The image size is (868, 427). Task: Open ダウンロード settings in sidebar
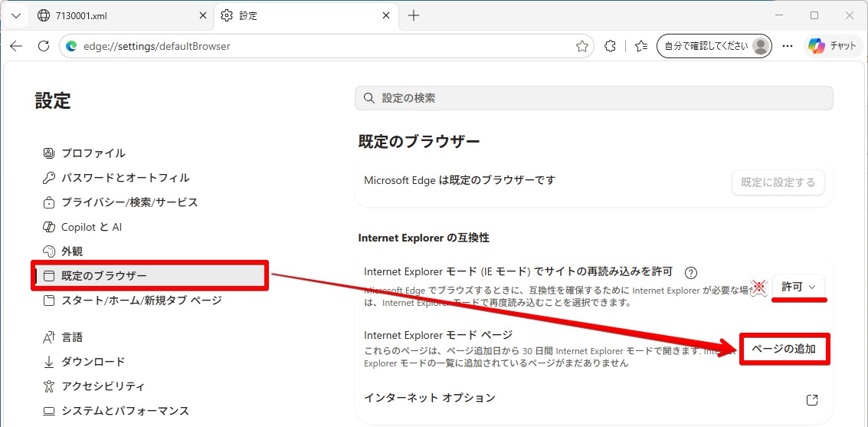[x=84, y=362]
